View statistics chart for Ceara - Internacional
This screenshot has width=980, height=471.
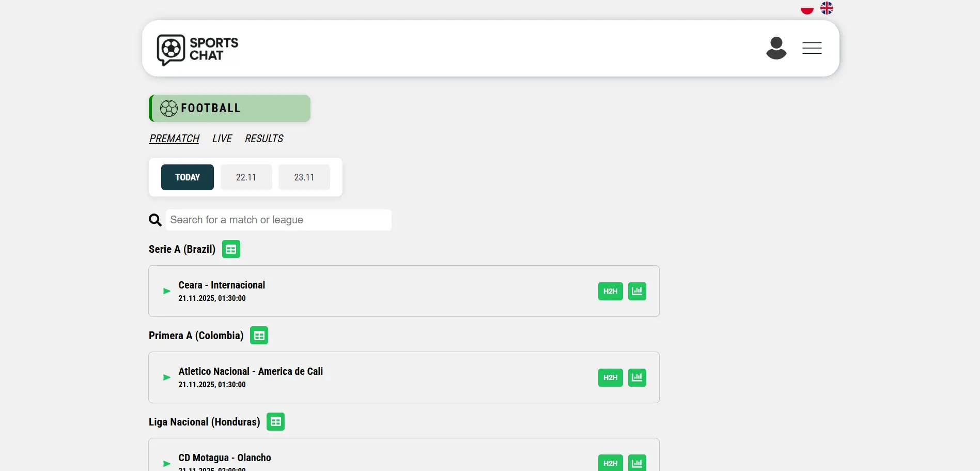pos(637,291)
